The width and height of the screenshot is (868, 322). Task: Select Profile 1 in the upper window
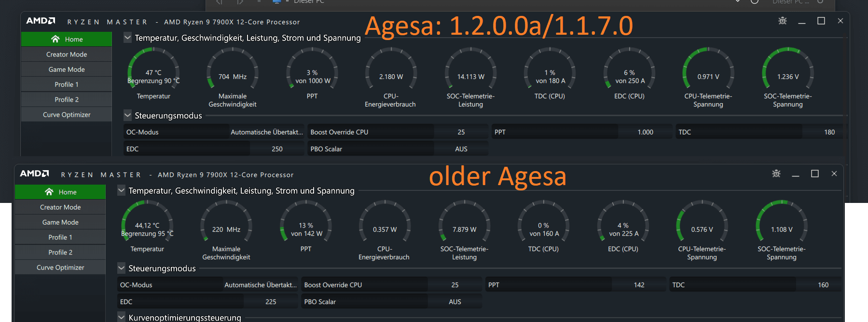(67, 84)
